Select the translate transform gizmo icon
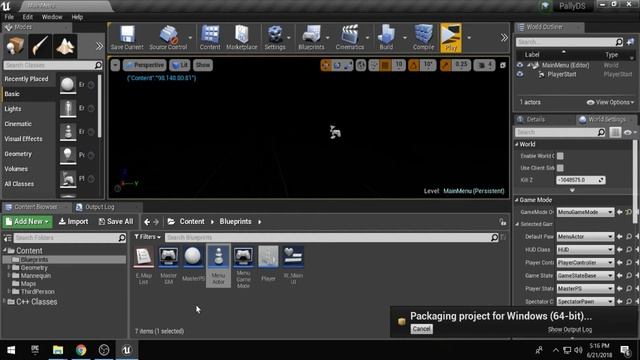640x360 pixels. [x=326, y=65]
